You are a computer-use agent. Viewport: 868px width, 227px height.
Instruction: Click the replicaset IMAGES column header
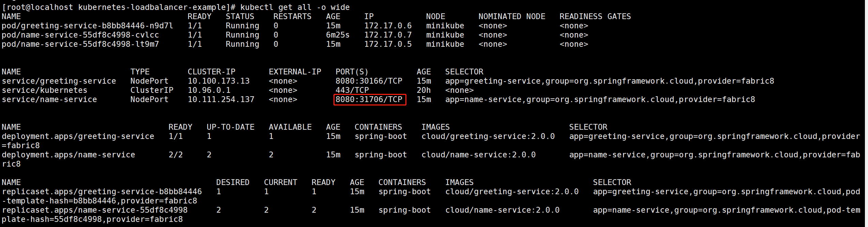[x=459, y=182]
